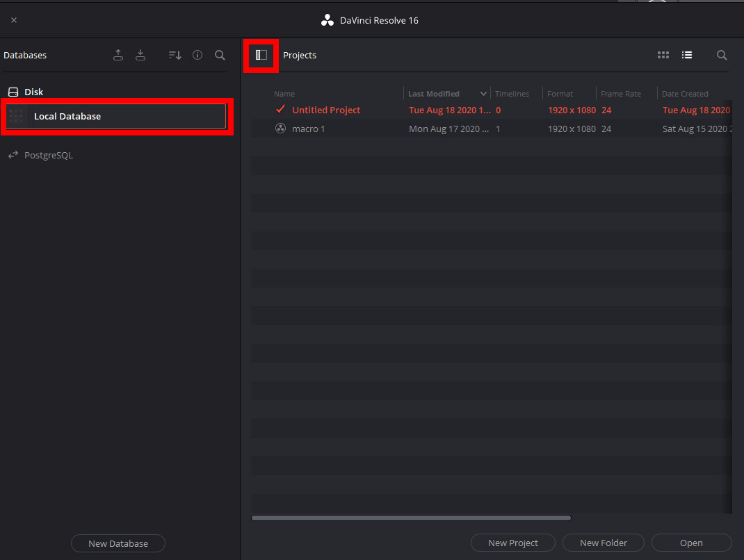Click the Last Modified sort arrow

(483, 94)
